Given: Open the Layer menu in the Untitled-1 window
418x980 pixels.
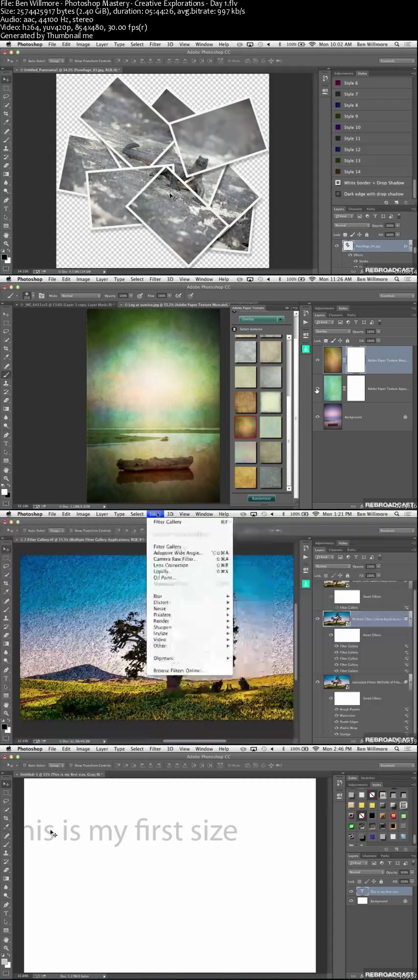Looking at the screenshot, I should point(102,749).
